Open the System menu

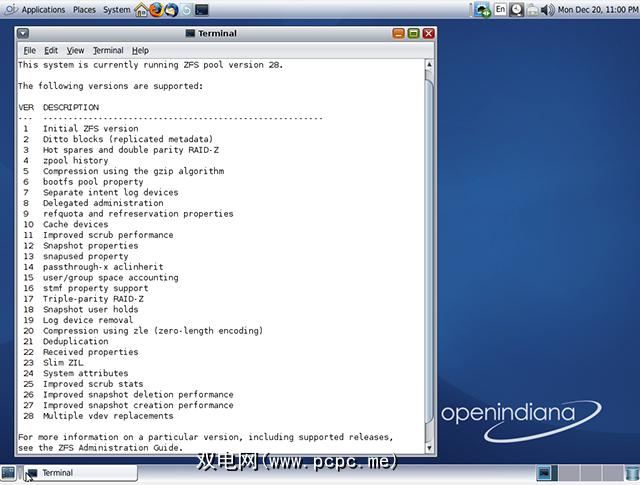click(116, 9)
